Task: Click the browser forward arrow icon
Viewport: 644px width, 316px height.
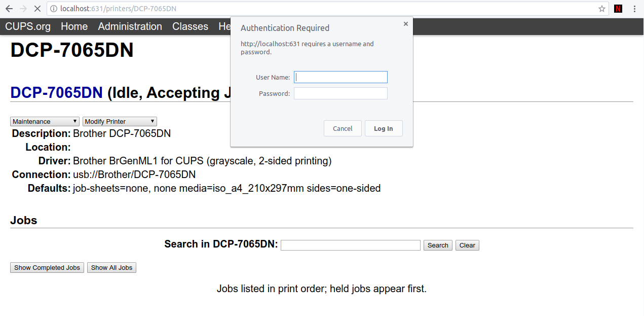Action: (x=23, y=9)
